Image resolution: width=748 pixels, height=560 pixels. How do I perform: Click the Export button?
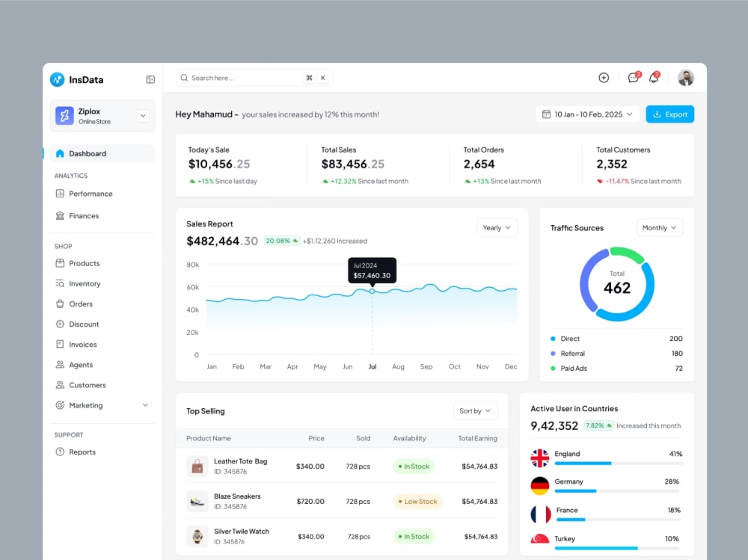pos(669,114)
